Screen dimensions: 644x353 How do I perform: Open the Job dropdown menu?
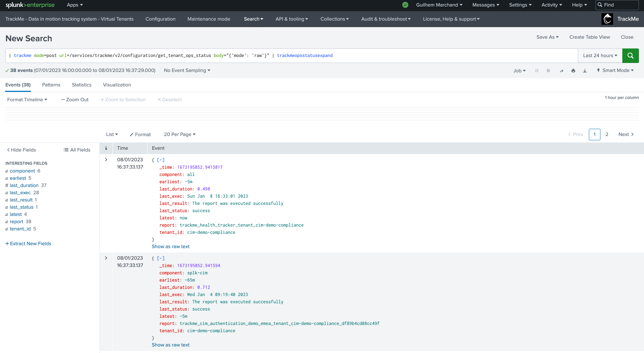tap(519, 71)
